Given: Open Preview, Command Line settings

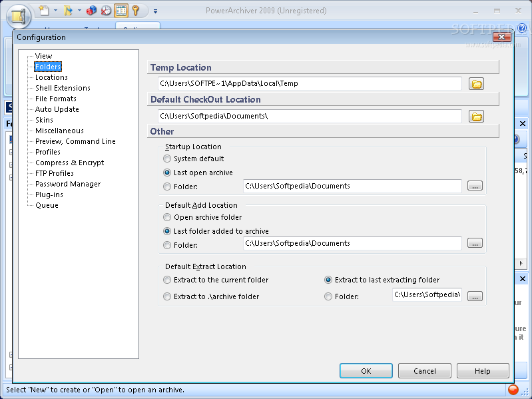Looking at the screenshot, I should tap(75, 141).
